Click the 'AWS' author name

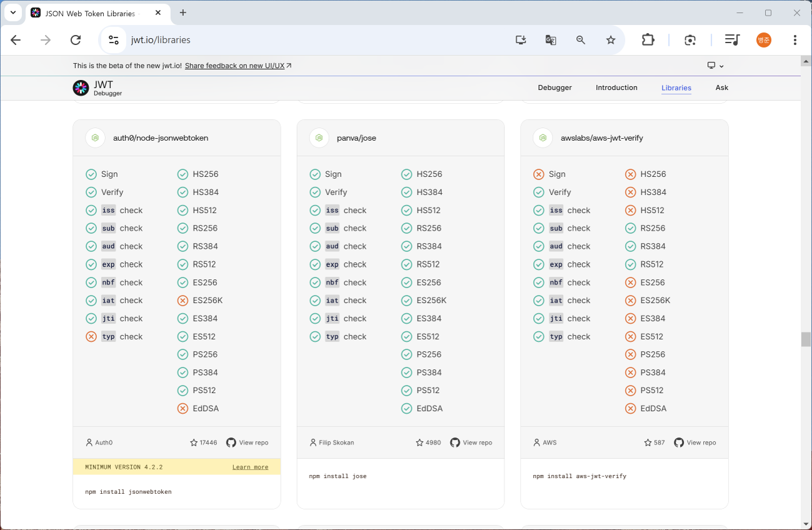coord(549,442)
